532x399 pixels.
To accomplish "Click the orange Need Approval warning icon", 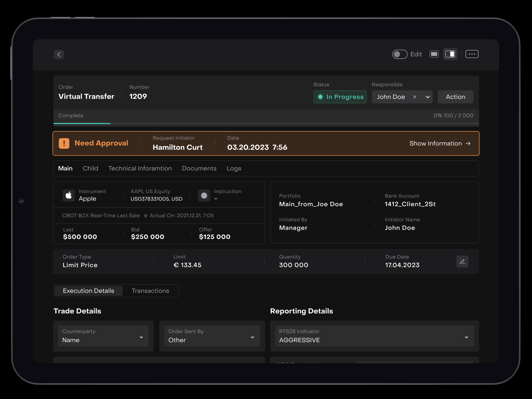I will point(64,143).
